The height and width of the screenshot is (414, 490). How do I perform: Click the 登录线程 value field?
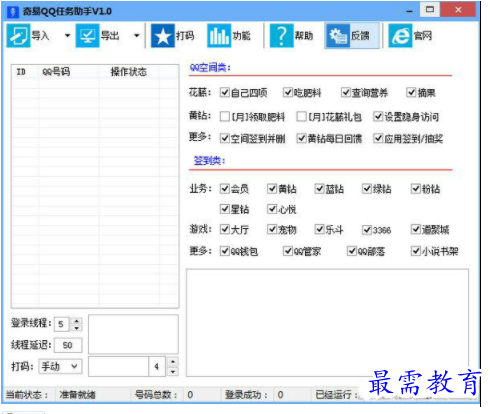[62, 324]
